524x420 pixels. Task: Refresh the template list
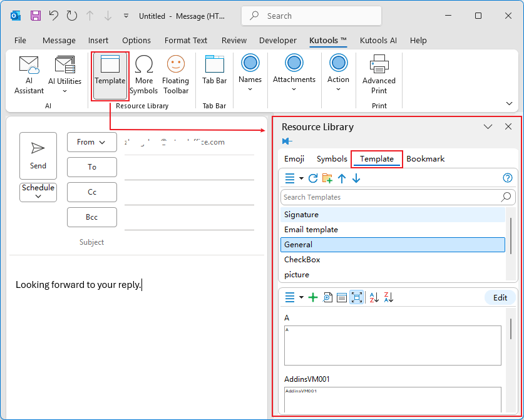313,178
